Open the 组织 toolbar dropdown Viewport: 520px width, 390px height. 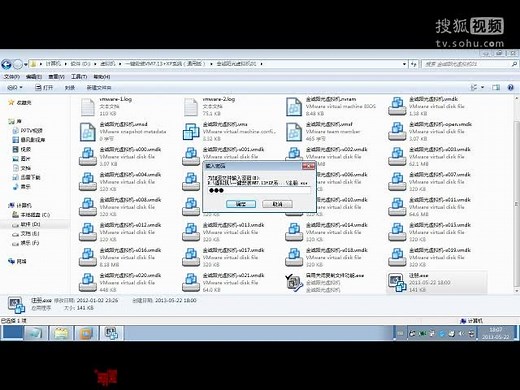pyautogui.click(x=15, y=87)
